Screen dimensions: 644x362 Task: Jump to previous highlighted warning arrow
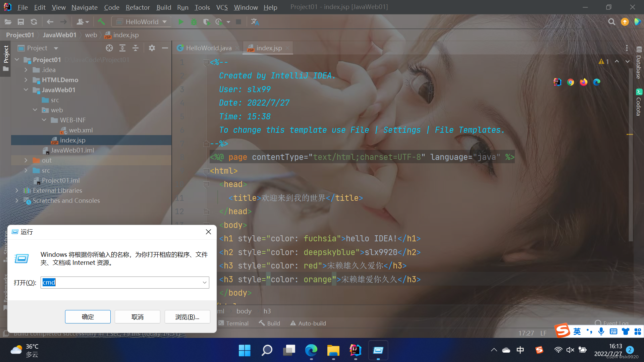point(617,62)
